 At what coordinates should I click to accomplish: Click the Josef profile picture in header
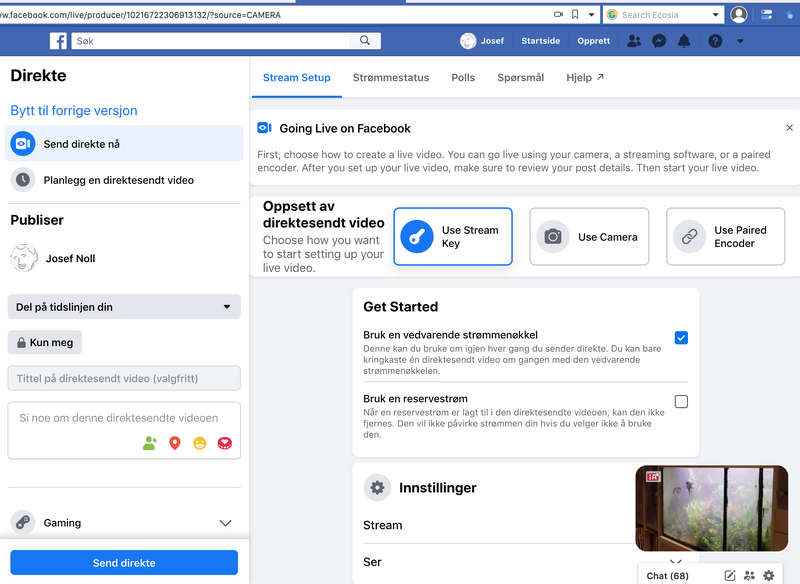tap(468, 41)
